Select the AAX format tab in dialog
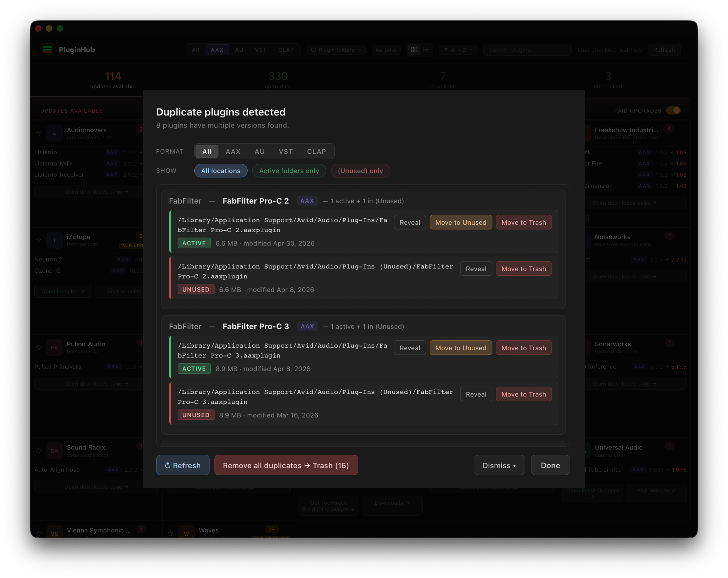Image resolution: width=728 pixels, height=578 pixels. [233, 151]
